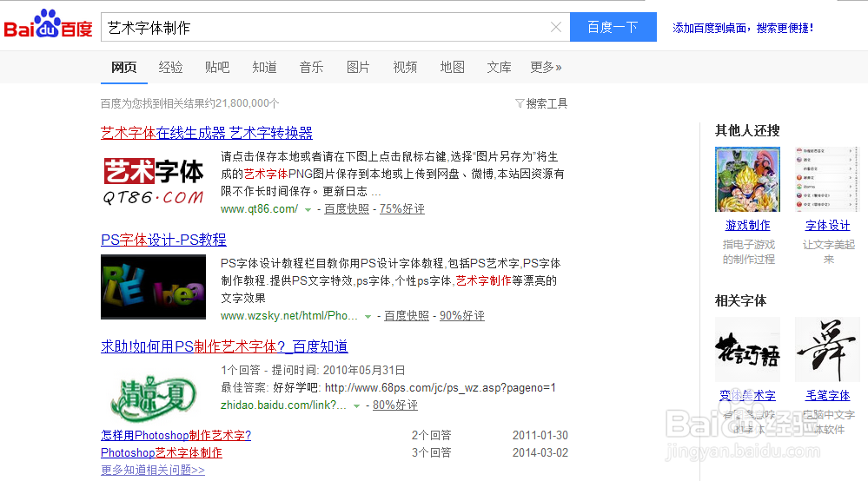Click the 80%好评 rating link
This screenshot has height=481, width=868.
[394, 405]
